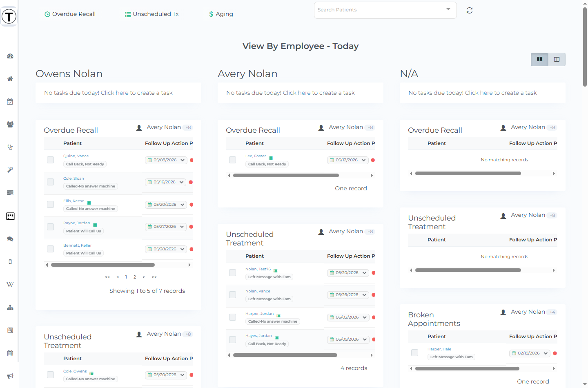Click 'here' to create a task for N/A
Viewport: 588px width, 388px height.
click(x=486, y=93)
